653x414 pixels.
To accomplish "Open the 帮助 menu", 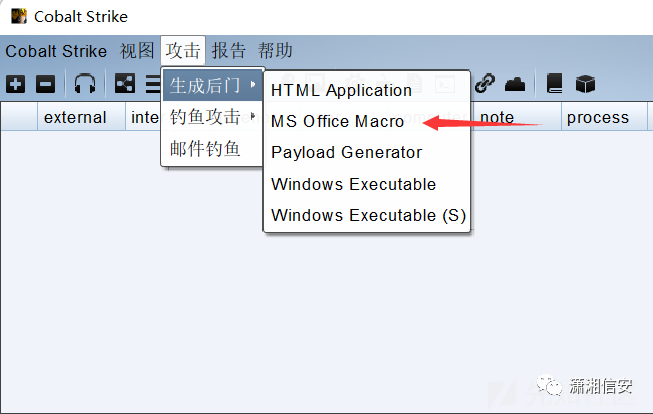I will (275, 51).
